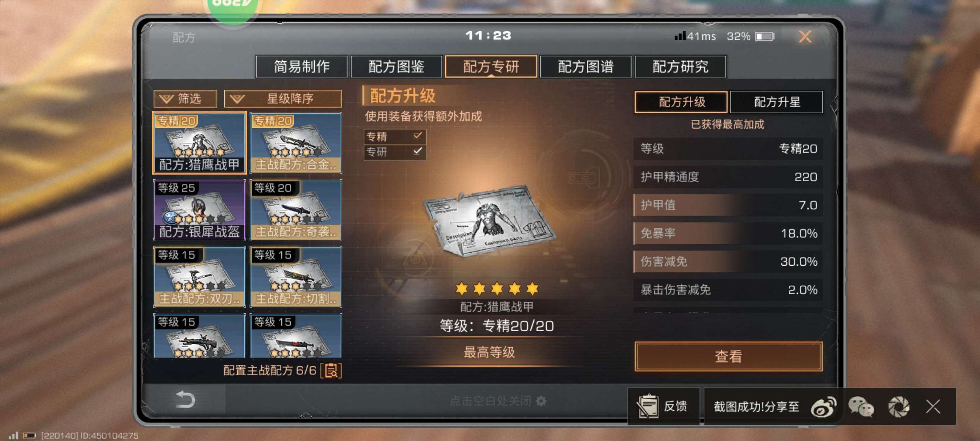Switch to the 配方图鉴 tab

point(396,67)
